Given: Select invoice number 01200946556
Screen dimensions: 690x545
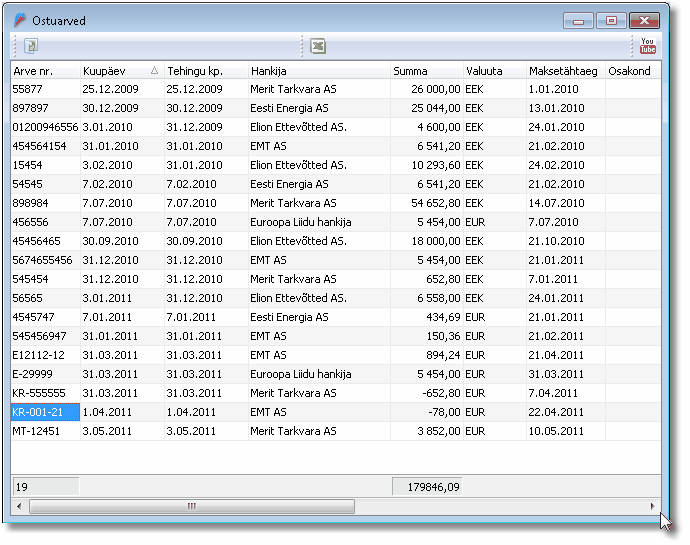Looking at the screenshot, I should point(45,127).
